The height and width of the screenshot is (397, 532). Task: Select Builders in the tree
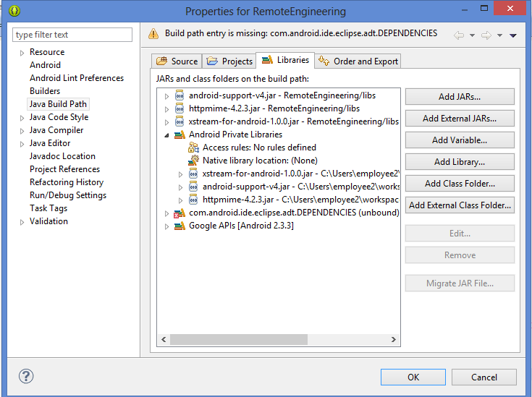coord(45,91)
